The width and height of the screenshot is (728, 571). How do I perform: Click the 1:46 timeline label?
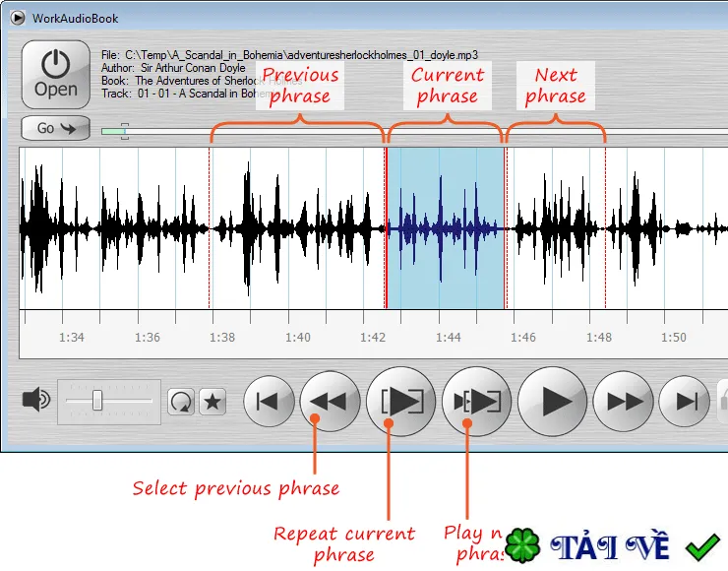pos(523,338)
